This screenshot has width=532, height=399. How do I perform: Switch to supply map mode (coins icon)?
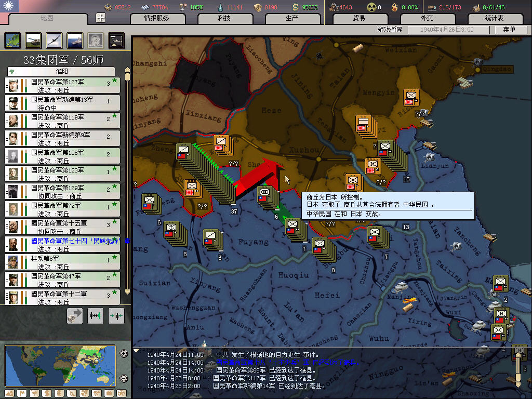(59, 394)
